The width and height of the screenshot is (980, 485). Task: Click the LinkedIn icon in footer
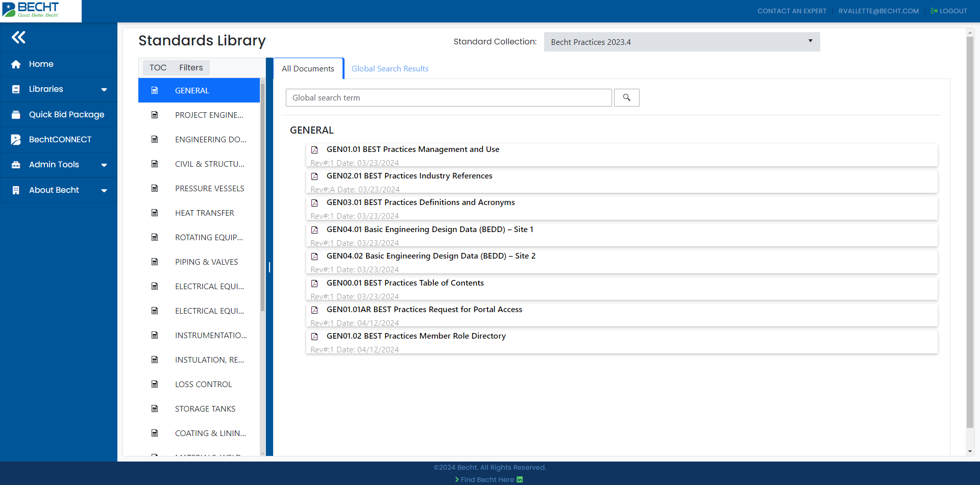coord(520,479)
